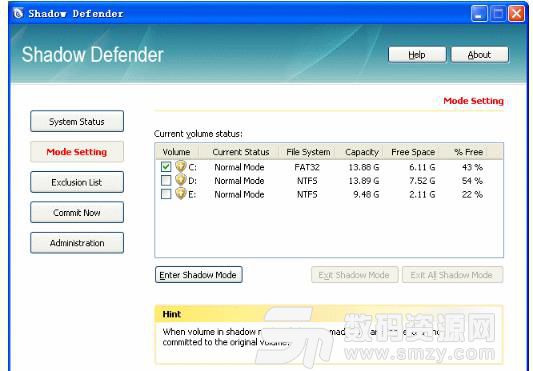This screenshot has width=533, height=371.
Task: Select the 54 % free value
Action: pyautogui.click(x=472, y=181)
